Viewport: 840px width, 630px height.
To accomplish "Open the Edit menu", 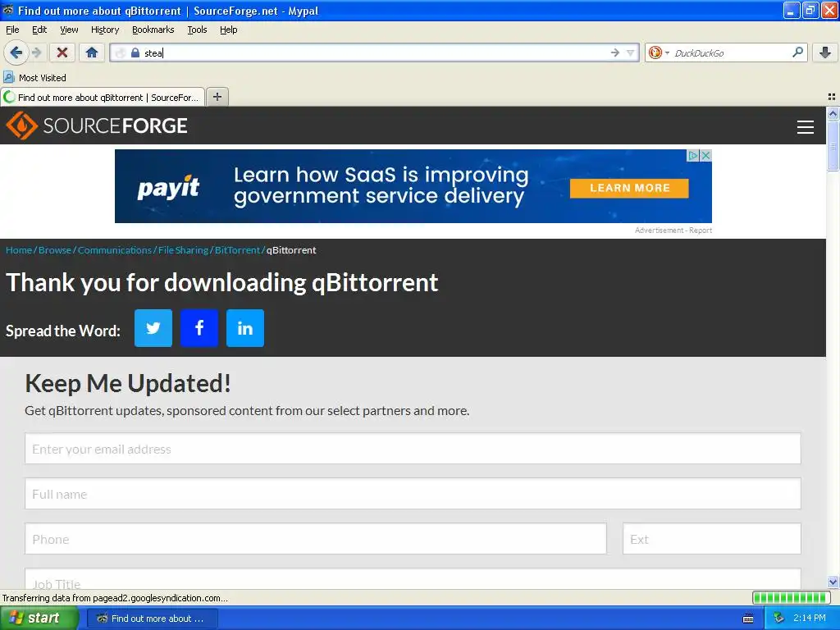I will pyautogui.click(x=39, y=30).
